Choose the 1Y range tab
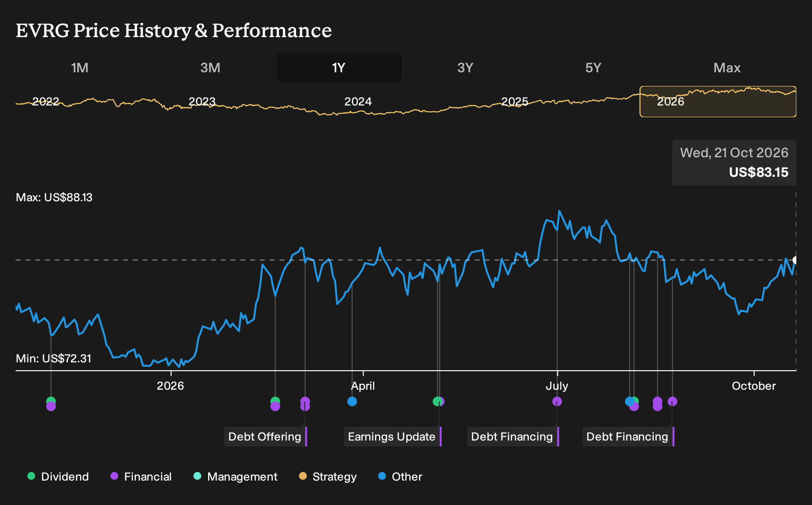 pos(339,67)
